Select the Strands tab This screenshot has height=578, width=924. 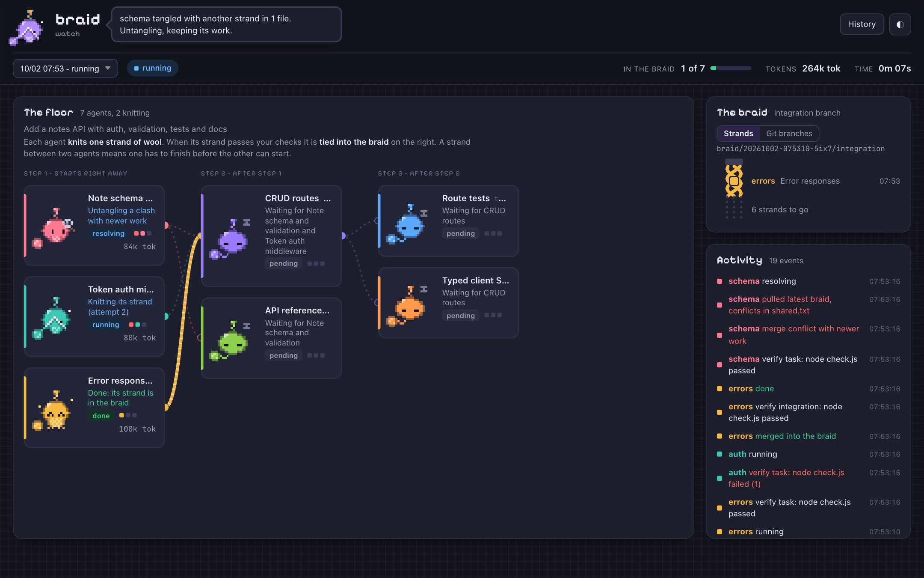click(x=738, y=134)
